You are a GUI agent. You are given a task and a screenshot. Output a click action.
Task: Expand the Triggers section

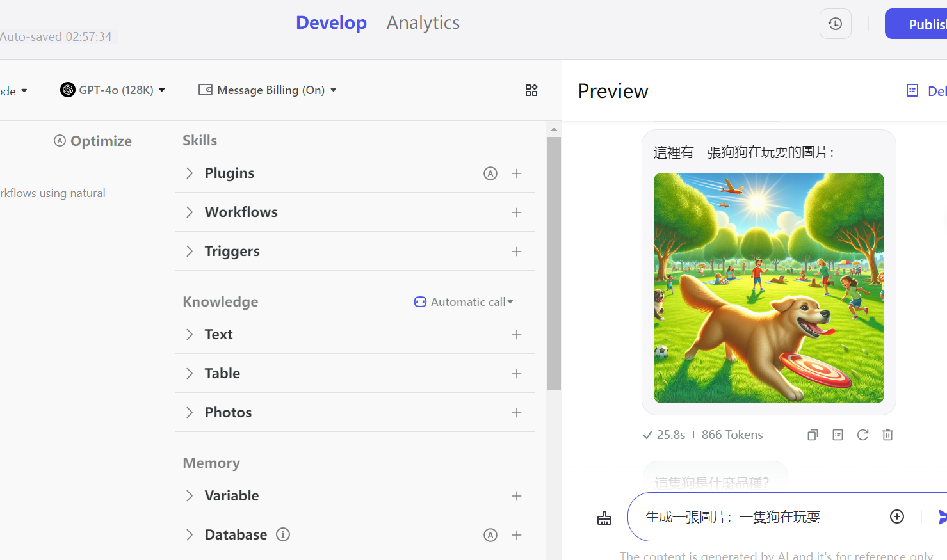click(x=190, y=251)
